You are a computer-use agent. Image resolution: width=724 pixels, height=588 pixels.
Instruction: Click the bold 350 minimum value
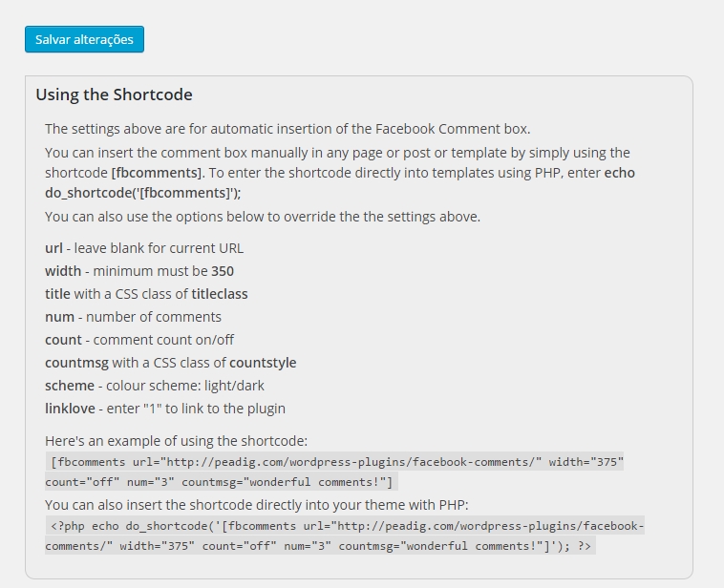(223, 271)
